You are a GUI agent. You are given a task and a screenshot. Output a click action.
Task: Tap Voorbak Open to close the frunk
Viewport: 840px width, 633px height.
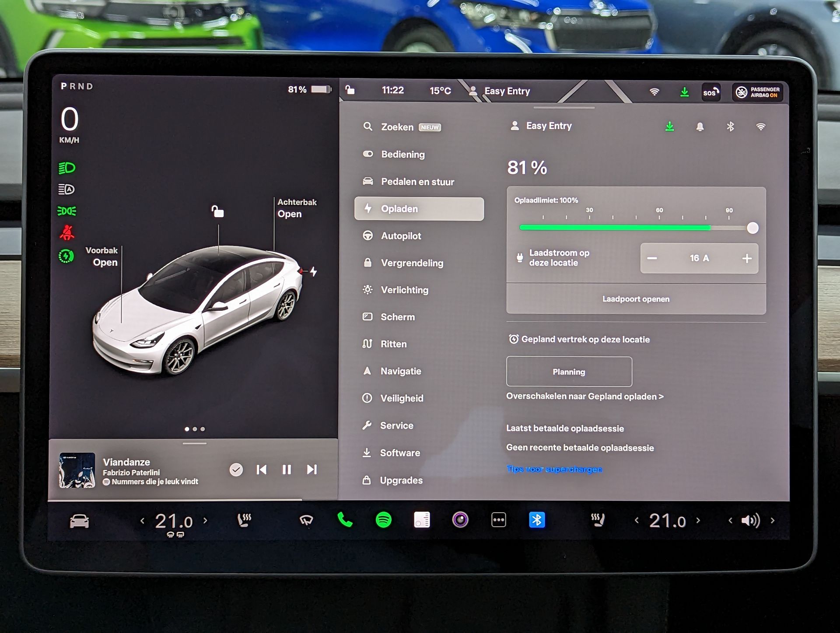tap(101, 257)
